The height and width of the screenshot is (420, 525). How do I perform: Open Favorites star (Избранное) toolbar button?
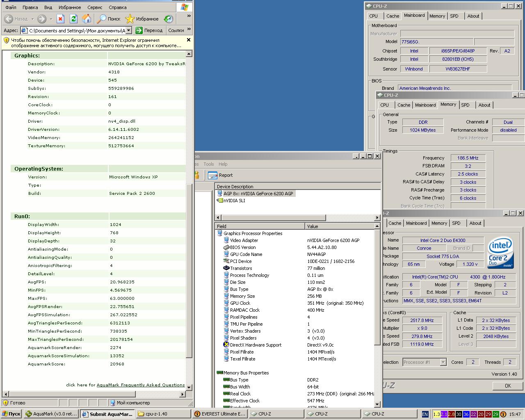point(142,19)
